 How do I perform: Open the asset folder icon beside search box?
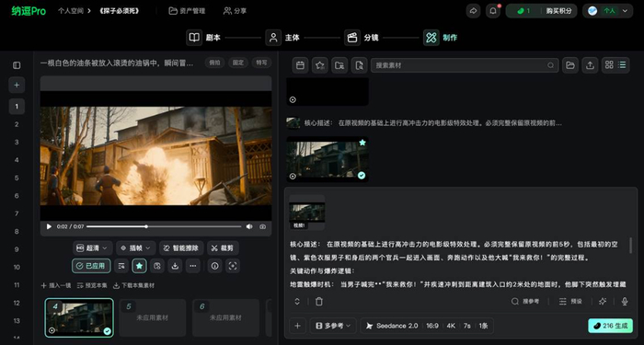coord(570,65)
